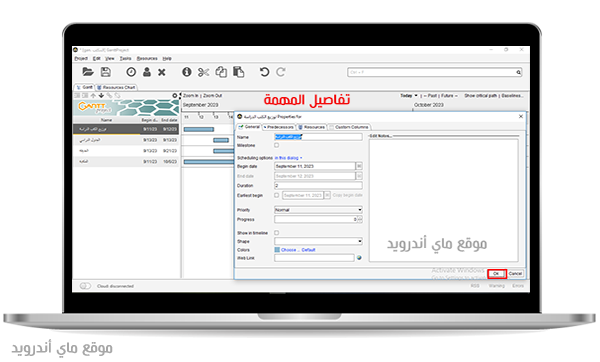Click the Paste clipboard icon
The height and width of the screenshot is (362, 600).
click(238, 72)
